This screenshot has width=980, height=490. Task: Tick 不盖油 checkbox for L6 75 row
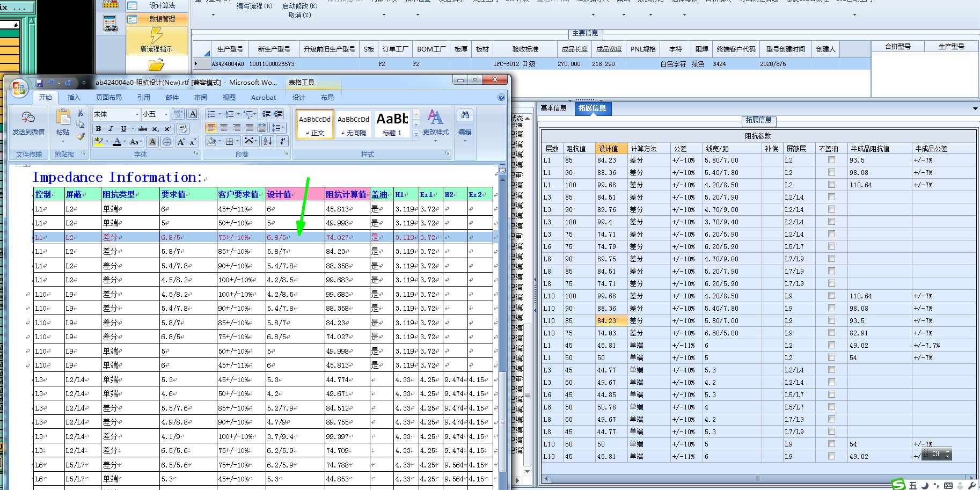pos(831,246)
